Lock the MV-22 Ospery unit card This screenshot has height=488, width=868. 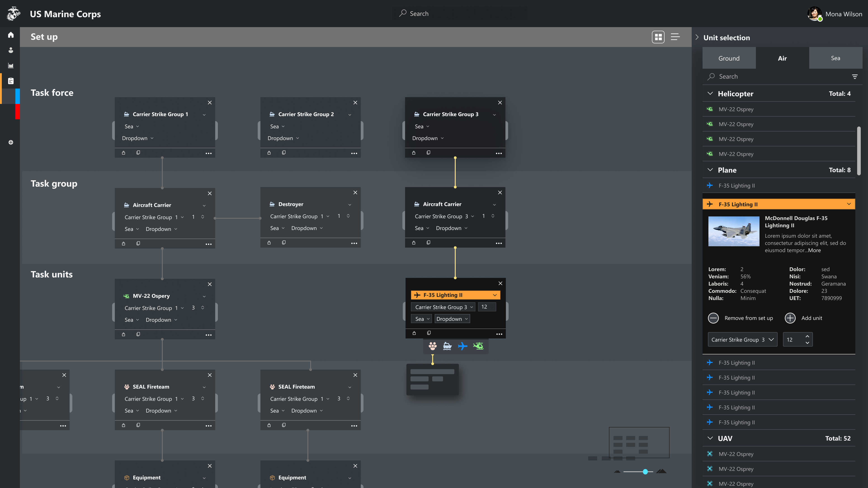click(x=123, y=334)
